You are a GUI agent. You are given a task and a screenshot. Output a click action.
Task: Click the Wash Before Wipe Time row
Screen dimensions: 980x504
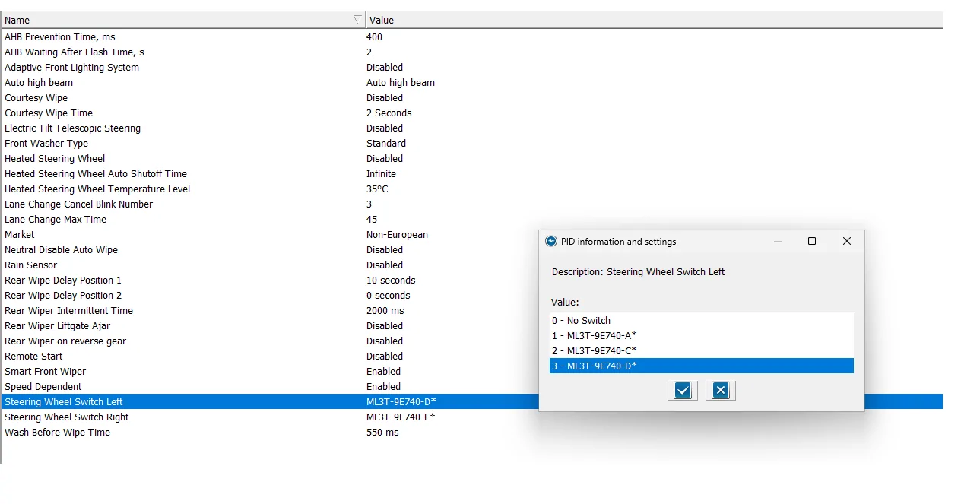point(58,433)
